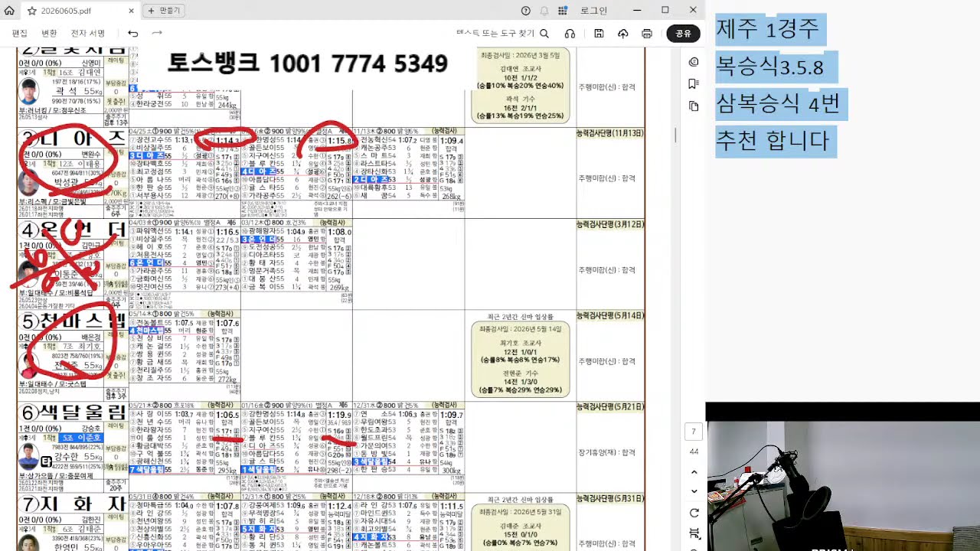Close the 20260605.pdf tab
980x551 pixels.
click(132, 11)
